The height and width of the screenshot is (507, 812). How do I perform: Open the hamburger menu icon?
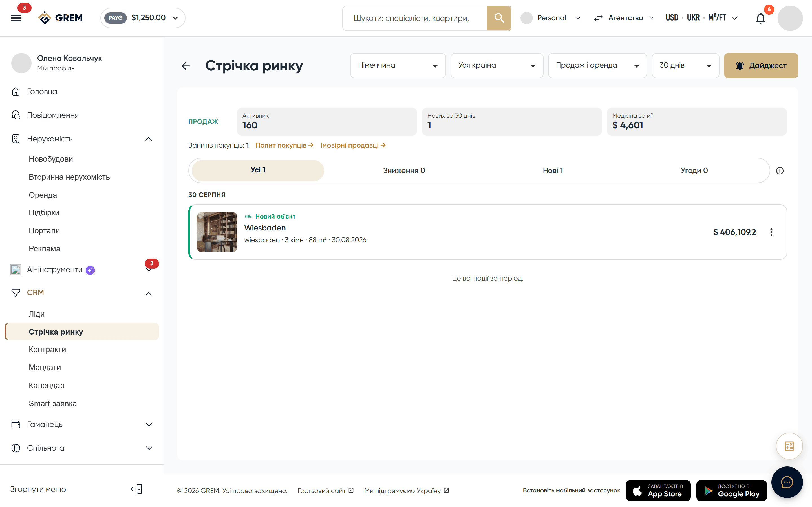pos(16,18)
